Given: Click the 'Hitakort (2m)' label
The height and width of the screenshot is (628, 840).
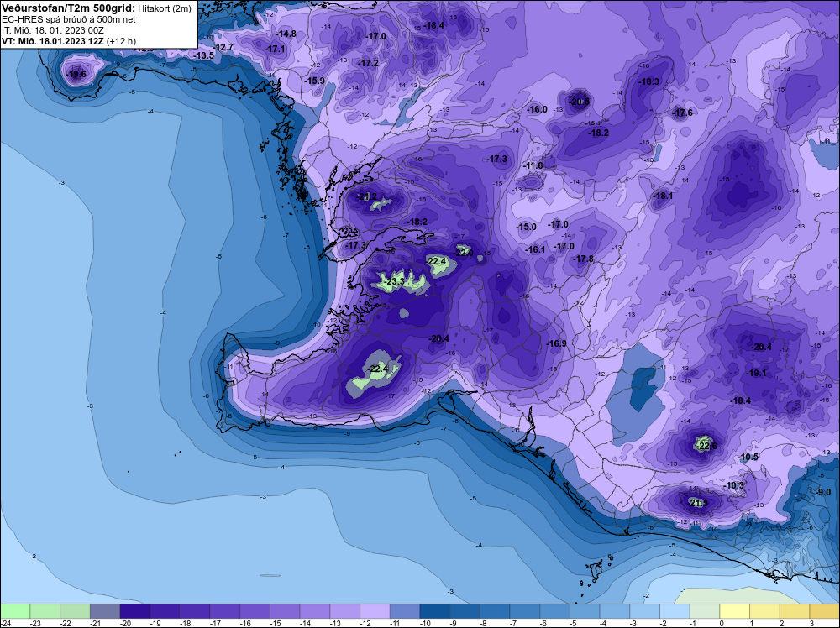Looking at the screenshot, I should click(164, 8).
